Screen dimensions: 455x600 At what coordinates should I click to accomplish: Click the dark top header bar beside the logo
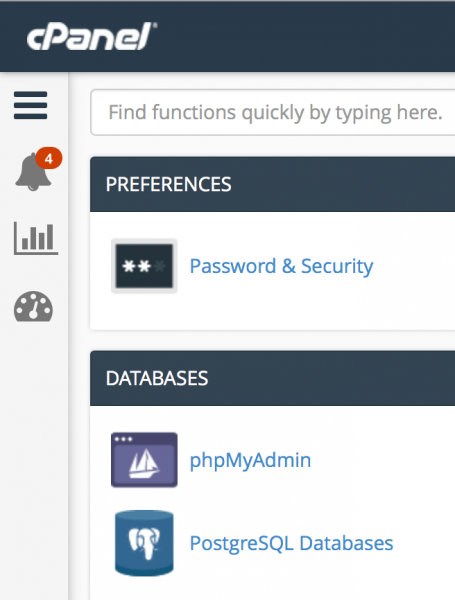(x=306, y=36)
